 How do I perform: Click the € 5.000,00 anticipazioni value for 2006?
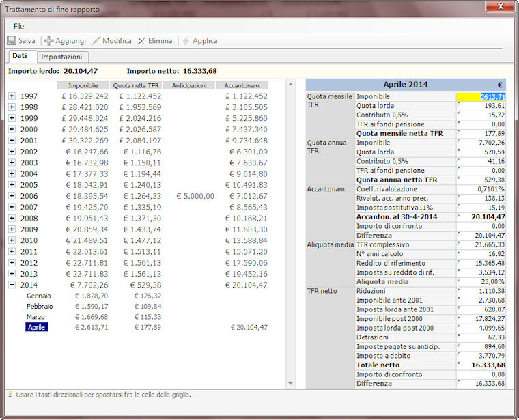point(195,196)
